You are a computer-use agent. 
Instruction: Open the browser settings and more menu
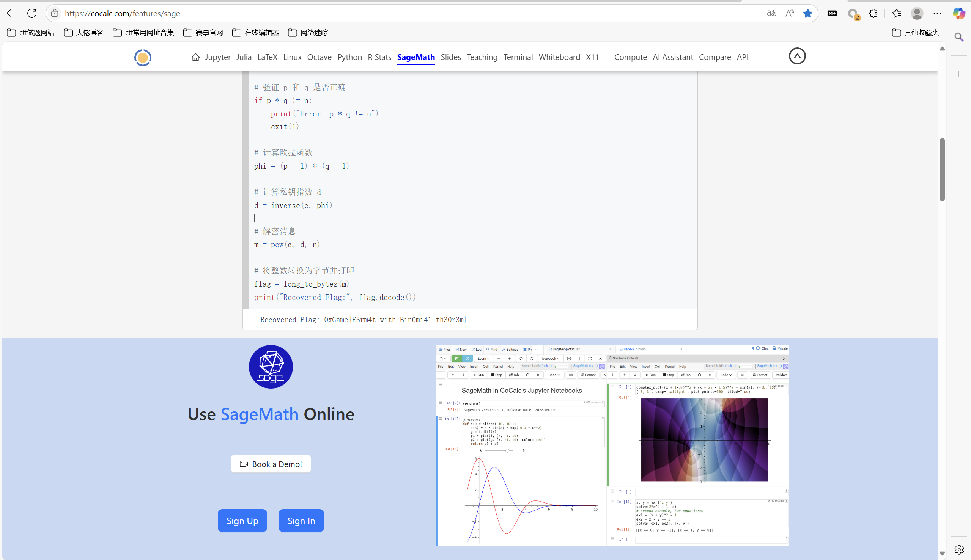click(937, 13)
